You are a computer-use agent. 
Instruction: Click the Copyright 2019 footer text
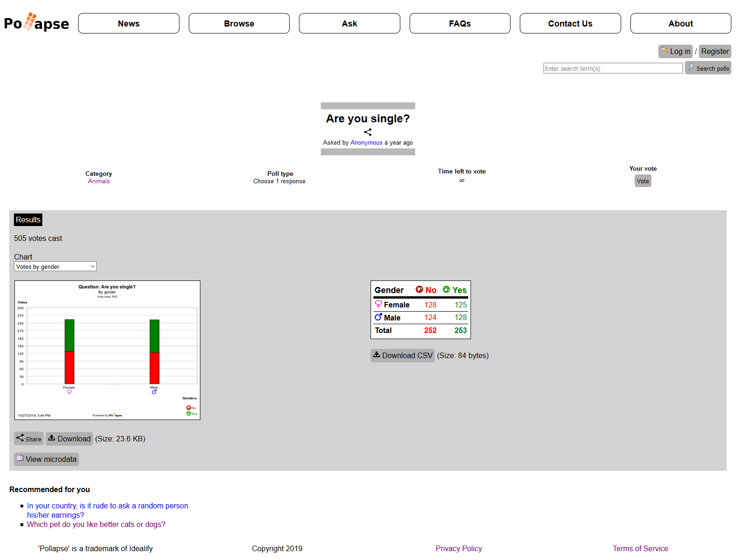tap(277, 548)
